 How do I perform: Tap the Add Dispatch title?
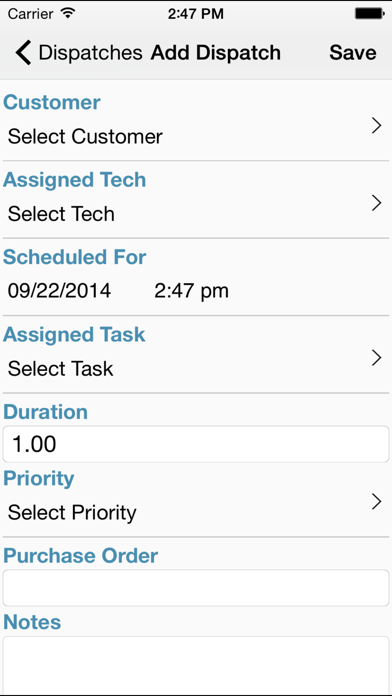[x=216, y=52]
